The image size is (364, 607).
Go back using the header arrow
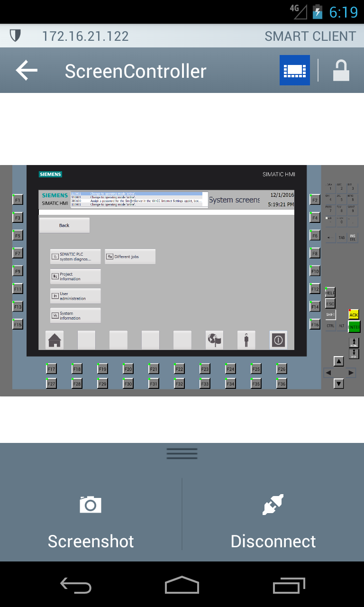coord(27,71)
